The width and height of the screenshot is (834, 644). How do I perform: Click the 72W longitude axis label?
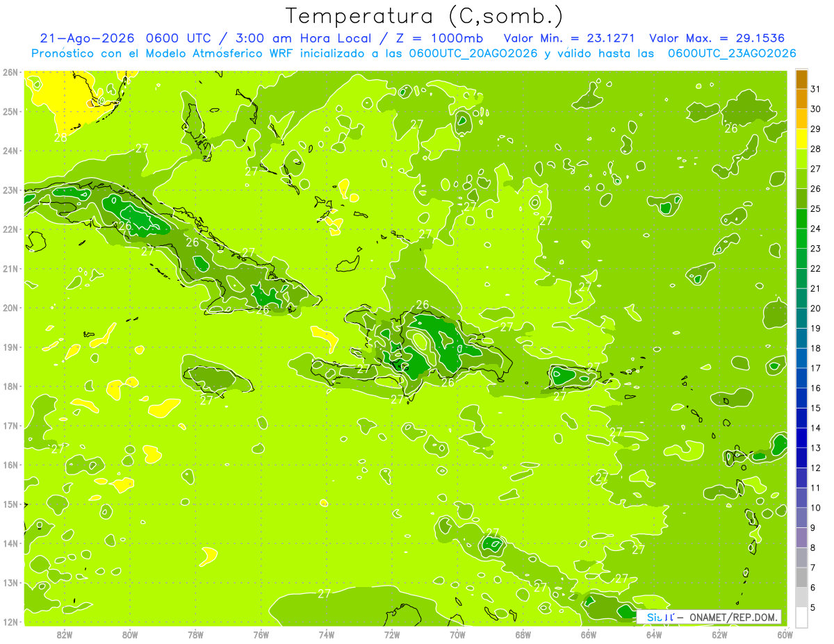(392, 634)
